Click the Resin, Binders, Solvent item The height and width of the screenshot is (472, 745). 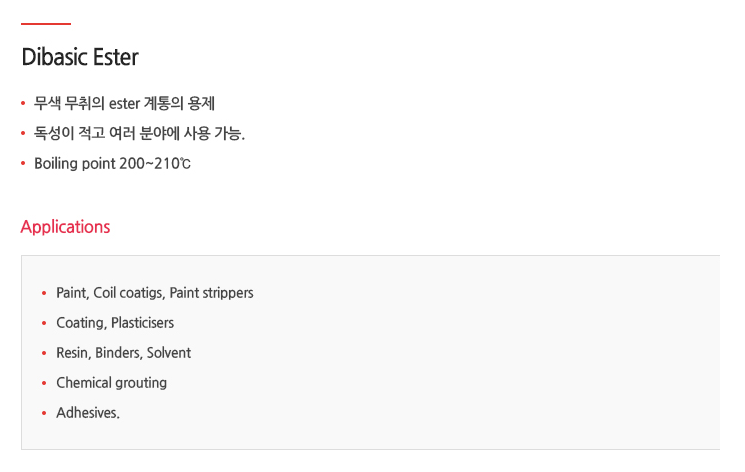pyautogui.click(x=124, y=353)
